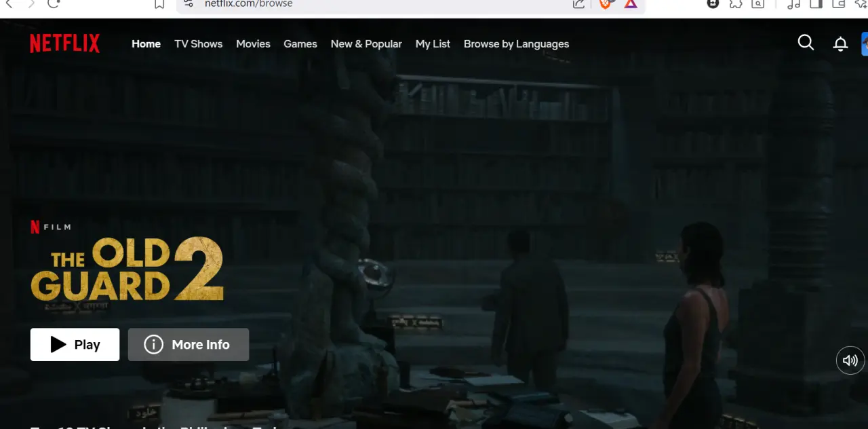Open Leo AI sparkle icon
The height and width of the screenshot is (429, 868).
coord(861,3)
